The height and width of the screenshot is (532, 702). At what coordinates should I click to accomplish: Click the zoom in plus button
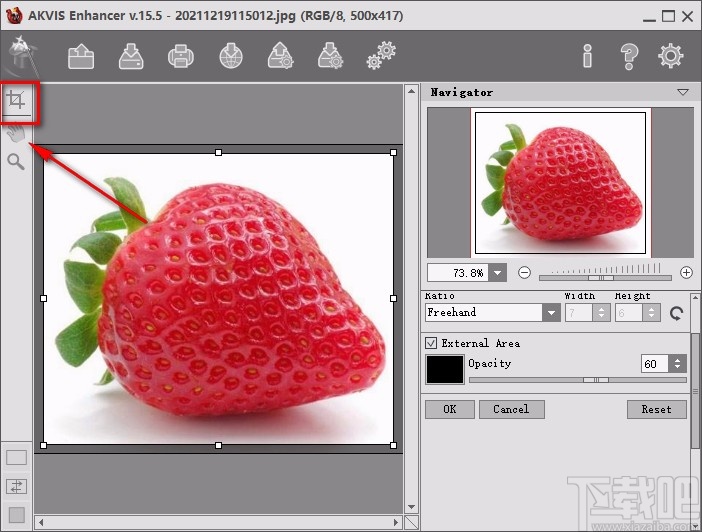[x=686, y=273]
